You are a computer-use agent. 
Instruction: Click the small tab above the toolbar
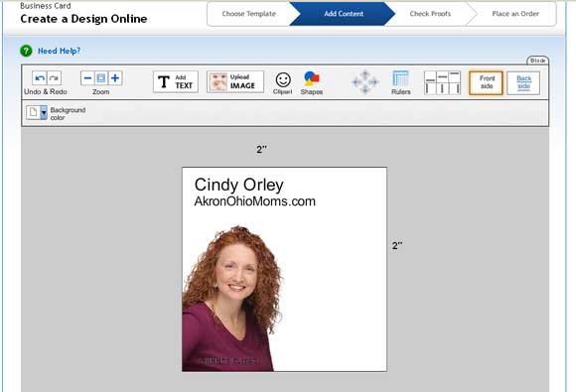537,61
